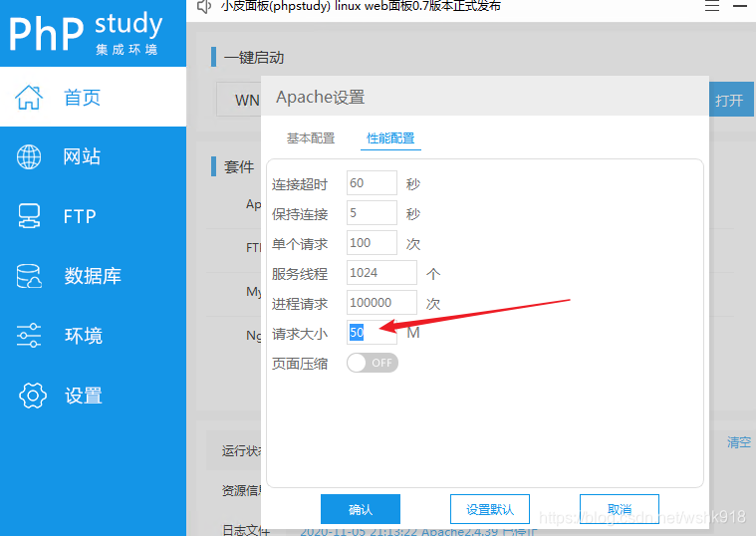Click the speaker announcement icon
756x536 pixels.
tap(204, 6)
